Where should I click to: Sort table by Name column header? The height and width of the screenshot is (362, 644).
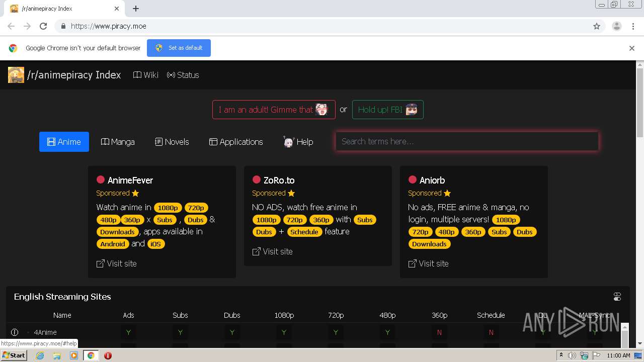(x=62, y=315)
